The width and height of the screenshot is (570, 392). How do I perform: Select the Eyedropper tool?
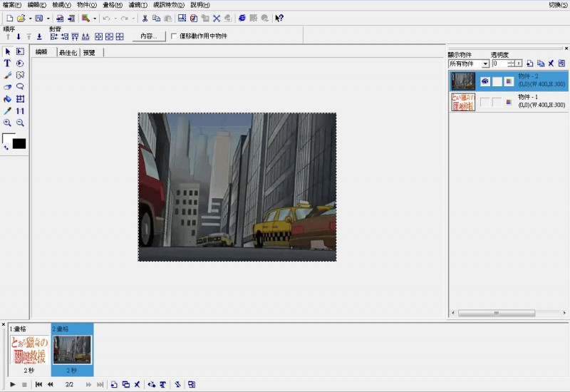7,111
